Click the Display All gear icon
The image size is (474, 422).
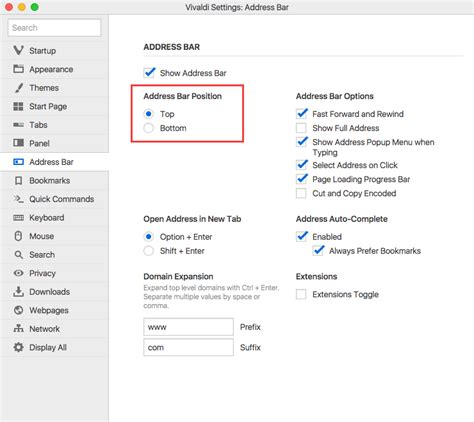click(18, 347)
